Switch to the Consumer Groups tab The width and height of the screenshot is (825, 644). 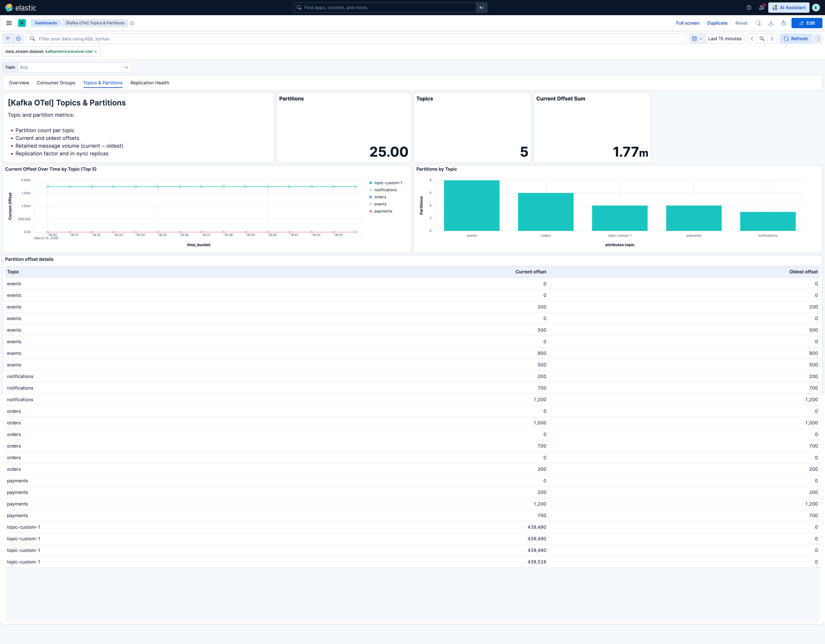click(56, 83)
